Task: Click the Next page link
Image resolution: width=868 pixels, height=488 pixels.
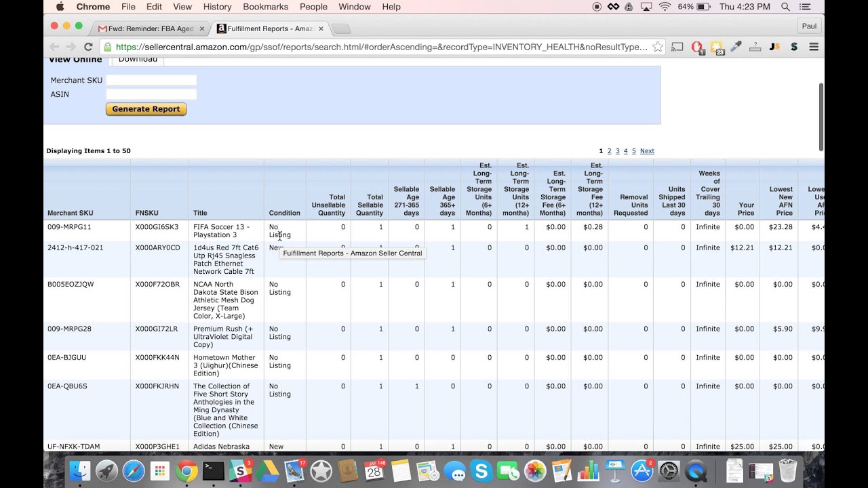Action: pyautogui.click(x=647, y=151)
